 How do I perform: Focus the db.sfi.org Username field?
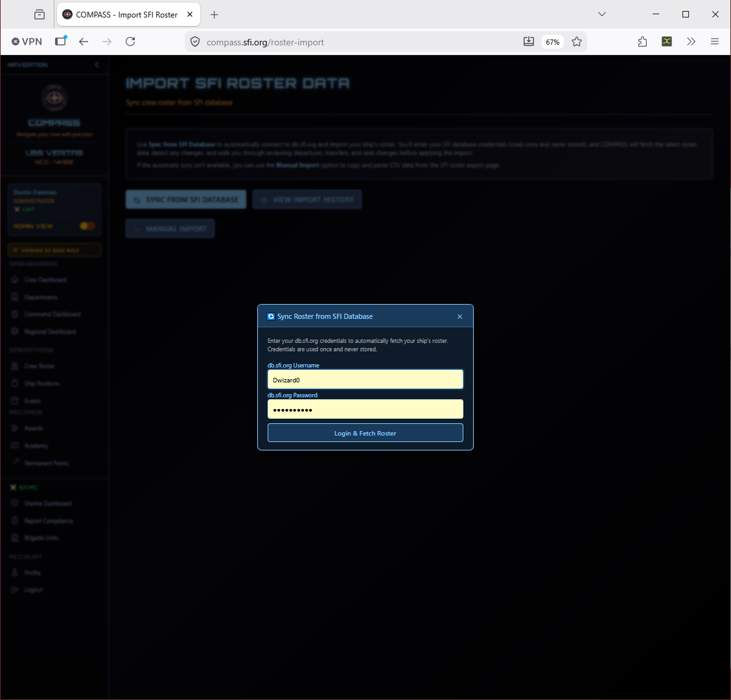(x=365, y=380)
